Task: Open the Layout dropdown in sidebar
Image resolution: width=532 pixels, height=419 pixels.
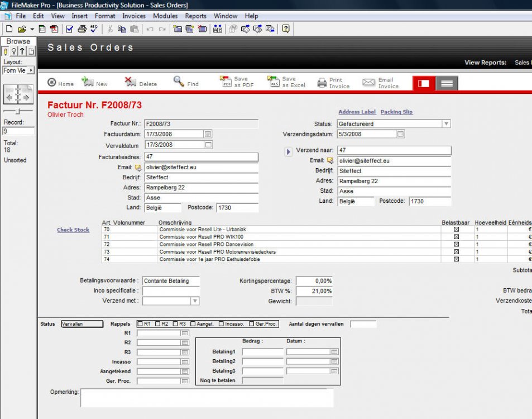Action: click(x=31, y=70)
